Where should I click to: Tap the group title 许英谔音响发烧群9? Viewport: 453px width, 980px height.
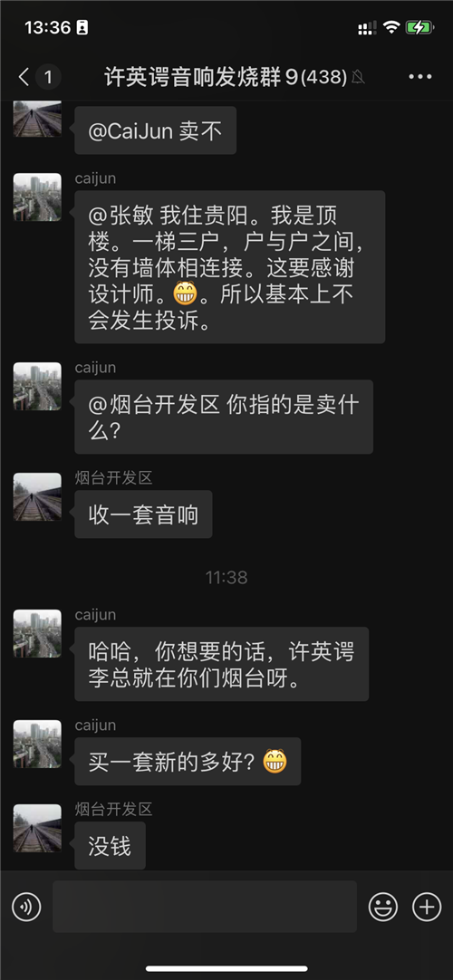coord(200,78)
